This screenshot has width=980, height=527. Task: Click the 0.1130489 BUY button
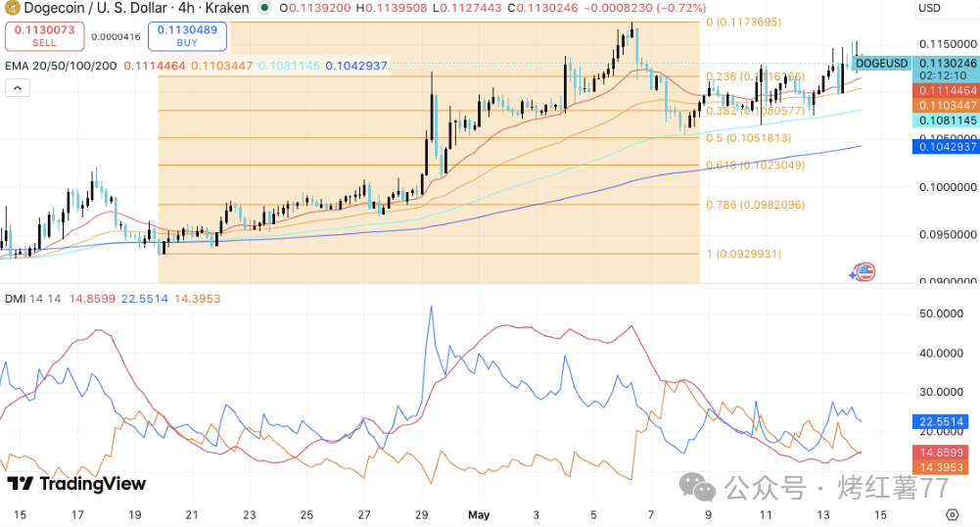click(188, 35)
